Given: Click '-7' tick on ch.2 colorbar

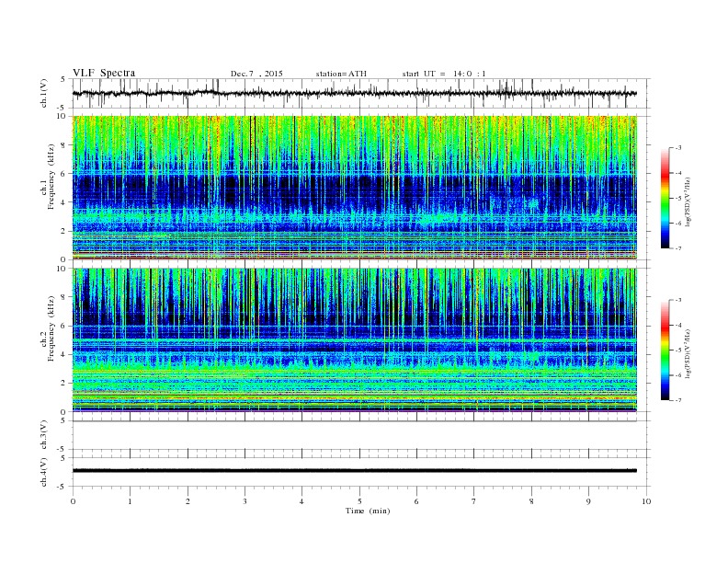Looking at the screenshot, I should pos(677,400).
